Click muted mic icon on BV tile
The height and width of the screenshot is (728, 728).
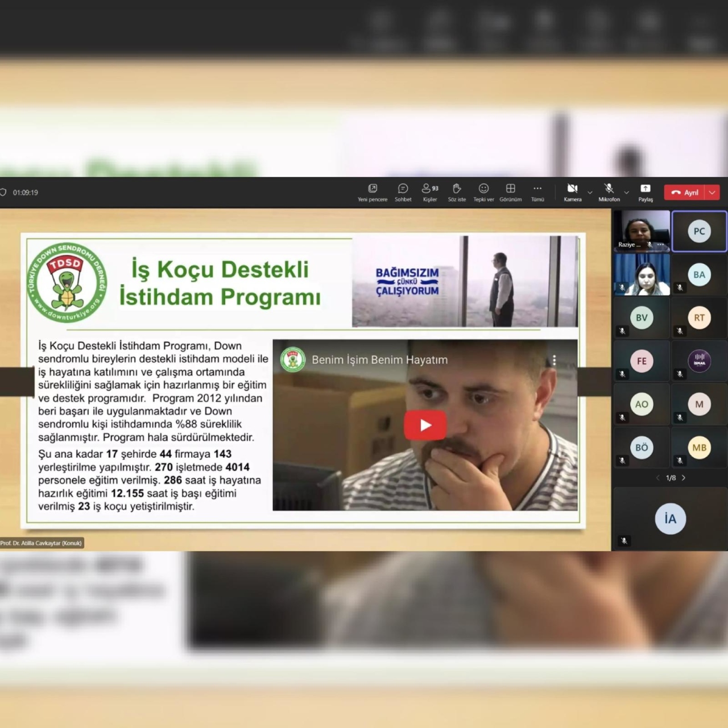(622, 331)
